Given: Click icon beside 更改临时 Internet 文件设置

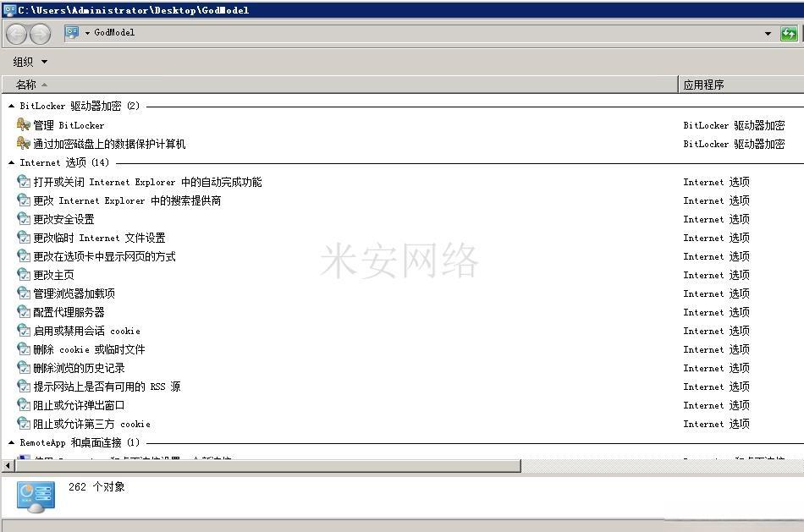Looking at the screenshot, I should click(24, 238).
